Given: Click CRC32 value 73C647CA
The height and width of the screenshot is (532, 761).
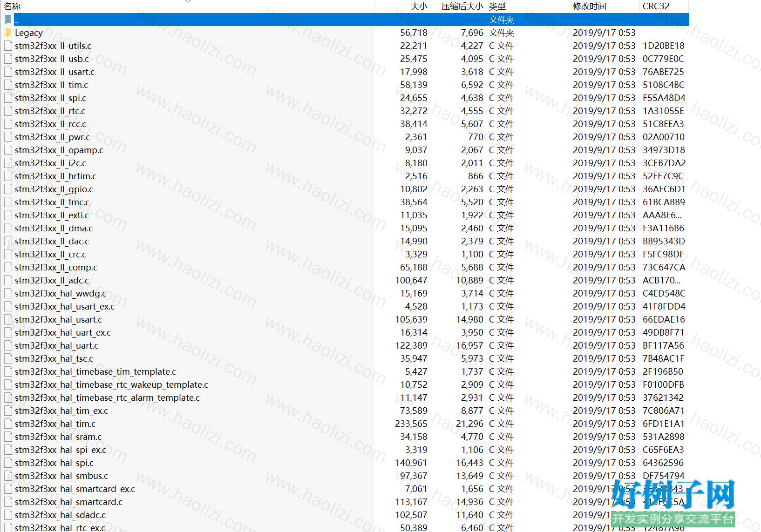Looking at the screenshot, I should click(664, 267).
